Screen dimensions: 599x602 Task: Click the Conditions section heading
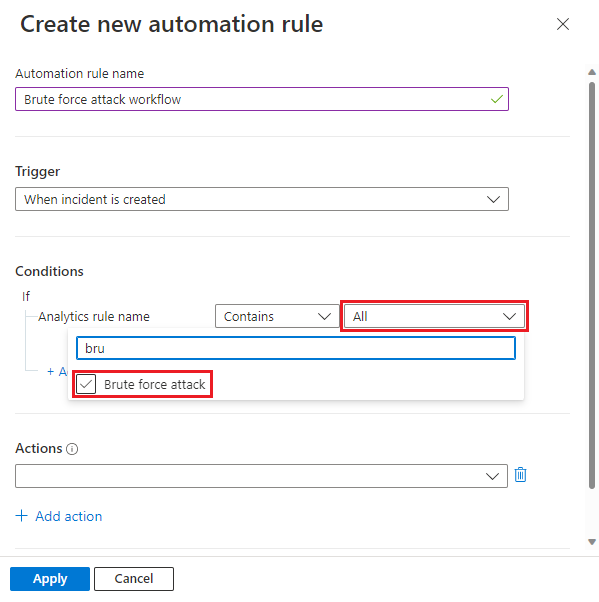coord(49,271)
